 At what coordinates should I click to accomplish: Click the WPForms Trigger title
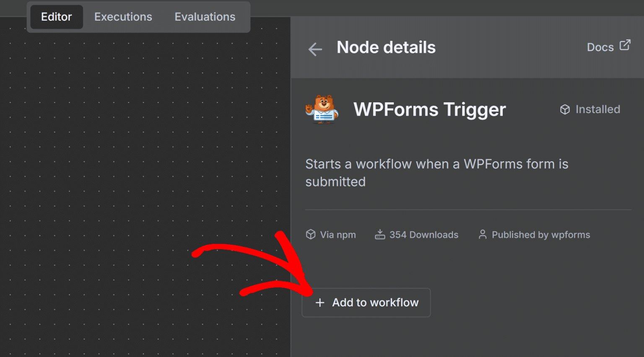[429, 109]
